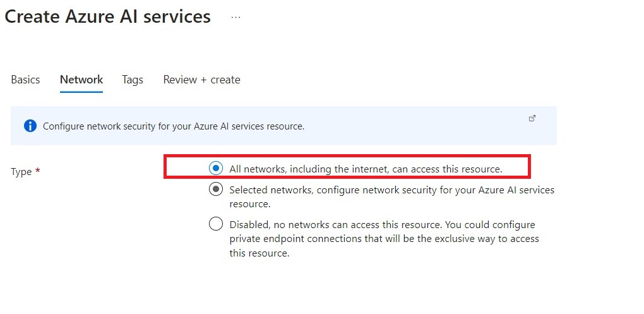Click the "Create Azure AI services" page title
This screenshot has width=644, height=314.
pyautogui.click(x=107, y=16)
